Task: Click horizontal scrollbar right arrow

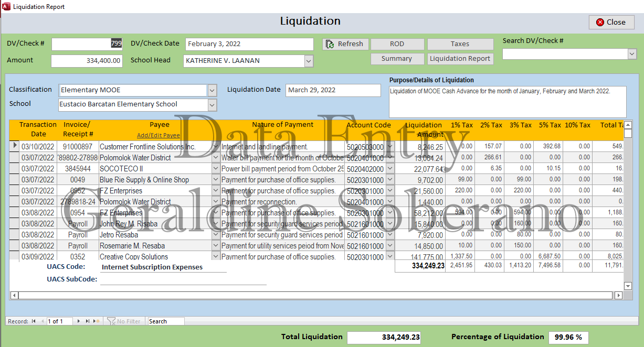Action: [x=618, y=296]
